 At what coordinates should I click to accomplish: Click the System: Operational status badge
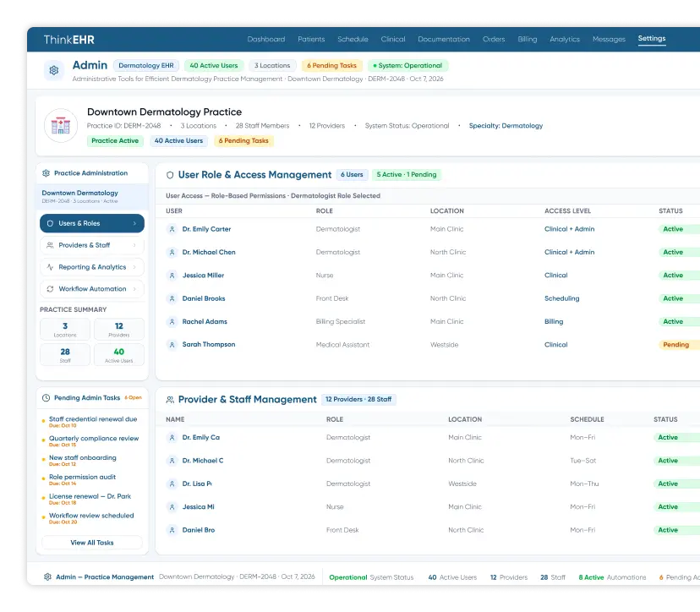[x=407, y=66]
